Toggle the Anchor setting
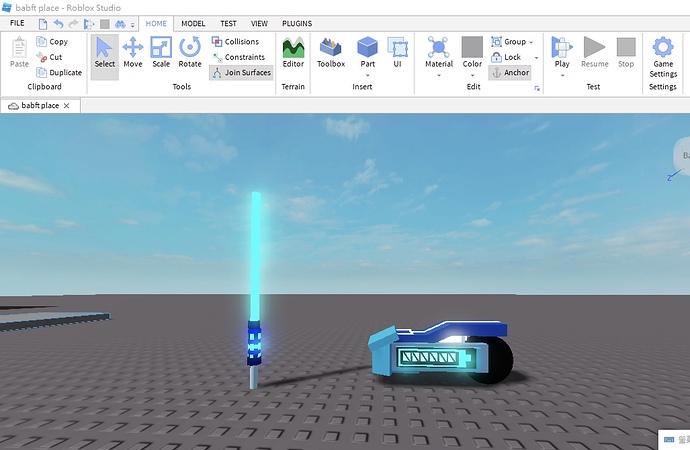This screenshot has width=690, height=450. (510, 73)
